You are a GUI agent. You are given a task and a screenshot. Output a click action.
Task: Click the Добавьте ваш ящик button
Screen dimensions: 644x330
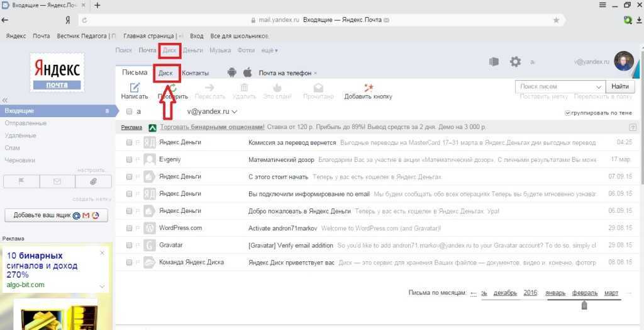click(56, 215)
